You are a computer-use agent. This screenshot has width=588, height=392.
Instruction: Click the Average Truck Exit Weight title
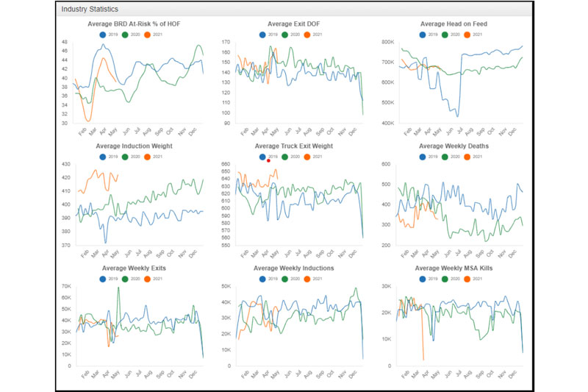pyautogui.click(x=293, y=146)
